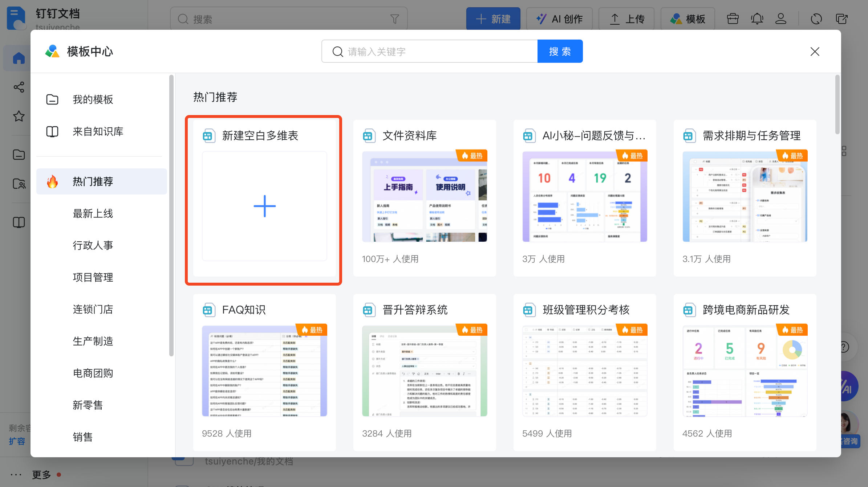The width and height of the screenshot is (868, 487).
Task: Click the blue 搜索 search button
Action: [560, 51]
